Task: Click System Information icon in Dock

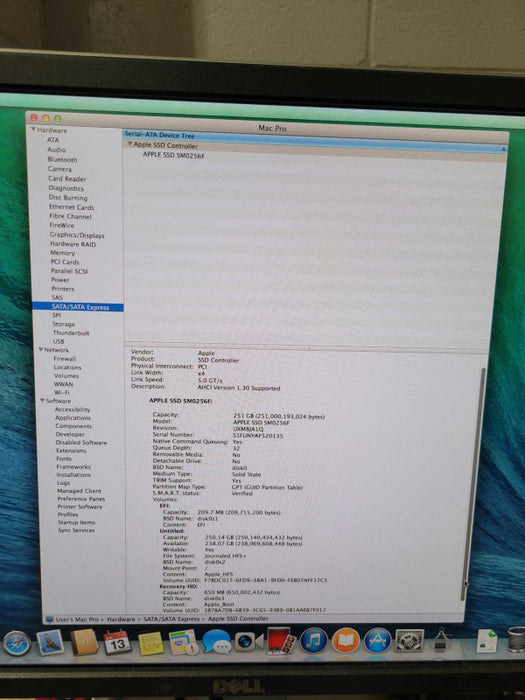Action: pyautogui.click(x=441, y=640)
